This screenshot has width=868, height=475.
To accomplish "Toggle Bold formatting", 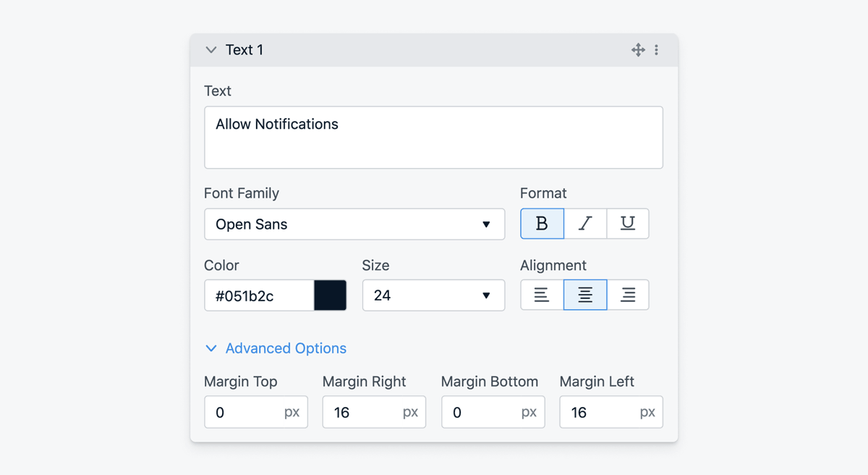I will (542, 224).
